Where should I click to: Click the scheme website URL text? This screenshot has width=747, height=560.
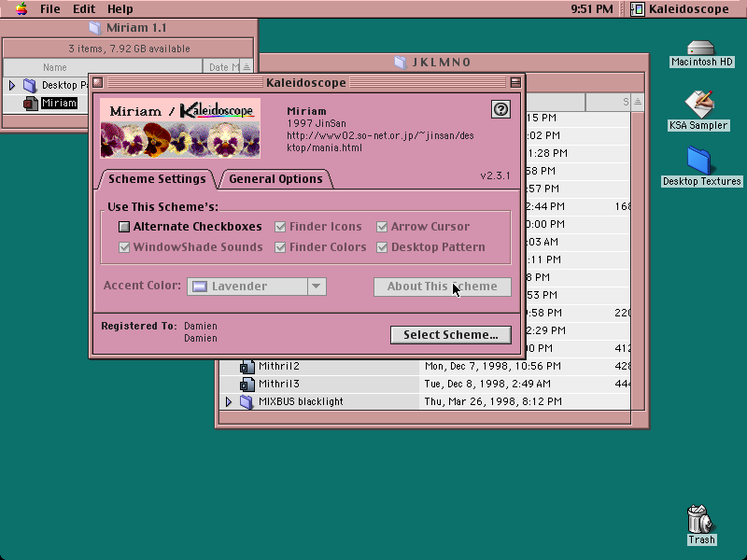point(380,142)
